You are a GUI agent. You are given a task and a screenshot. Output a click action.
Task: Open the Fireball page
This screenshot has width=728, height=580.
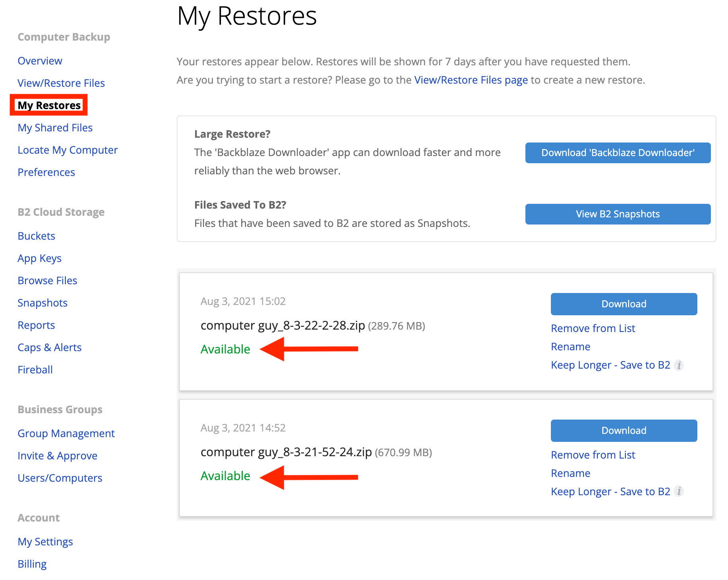[x=35, y=370]
